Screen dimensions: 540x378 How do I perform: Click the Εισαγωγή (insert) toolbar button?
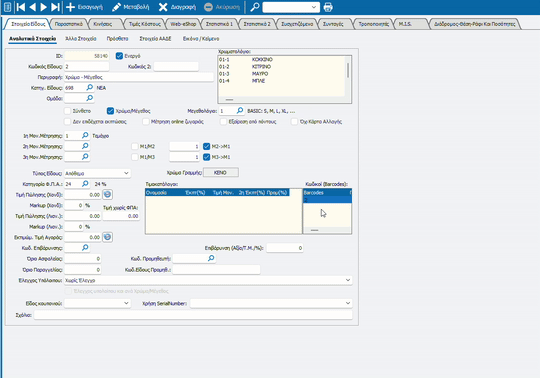(84, 7)
